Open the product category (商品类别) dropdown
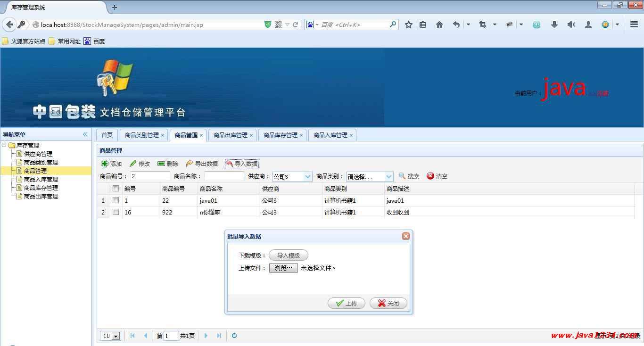The height and width of the screenshot is (346, 644). (x=389, y=177)
